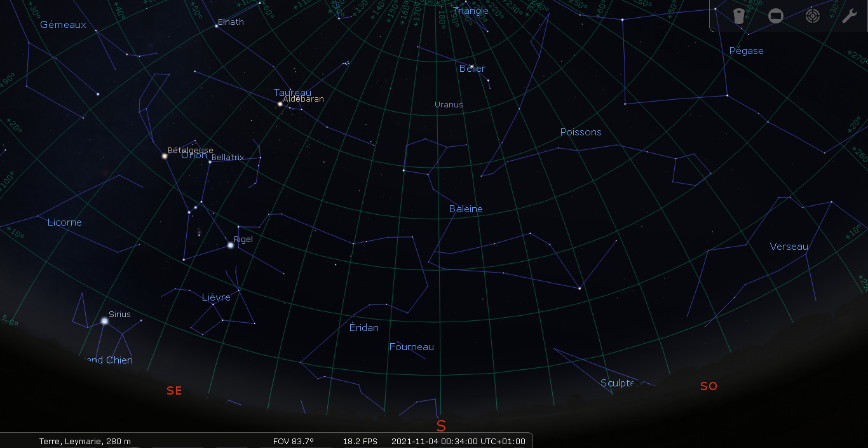
Task: Select the planet Uranus
Action: [x=449, y=105]
